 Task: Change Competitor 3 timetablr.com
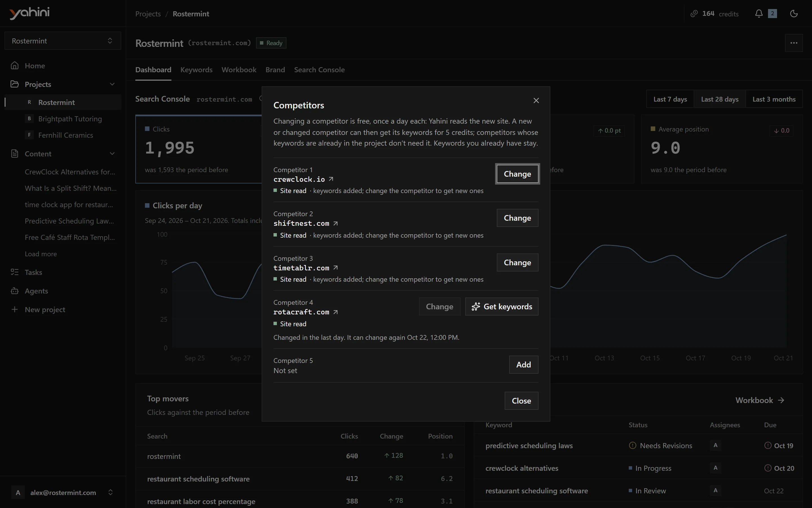tap(517, 262)
